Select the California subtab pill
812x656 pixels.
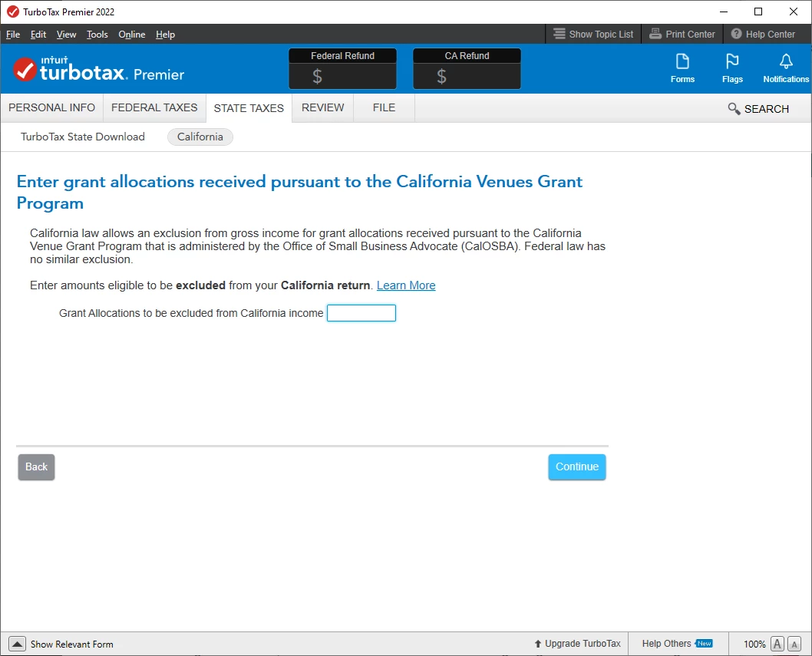pyautogui.click(x=200, y=137)
